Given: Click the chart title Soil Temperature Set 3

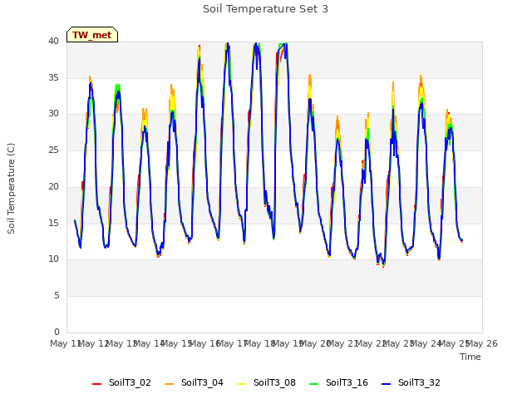Looking at the screenshot, I should tap(266, 9).
